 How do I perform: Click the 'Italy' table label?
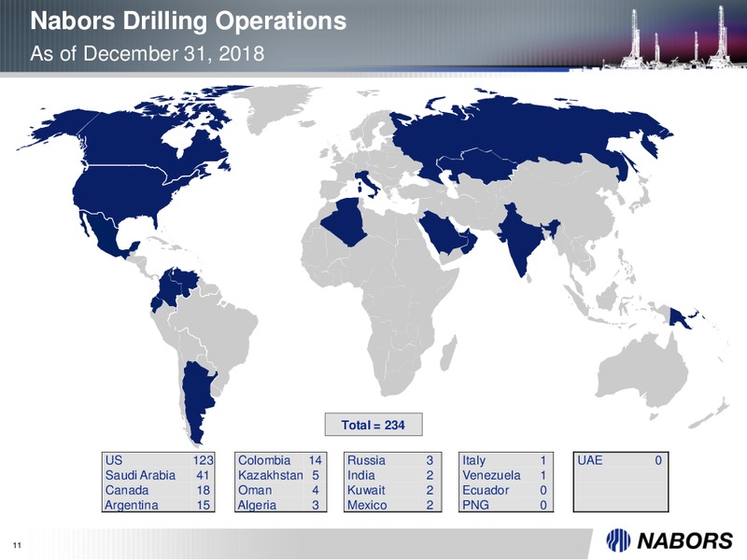(474, 460)
